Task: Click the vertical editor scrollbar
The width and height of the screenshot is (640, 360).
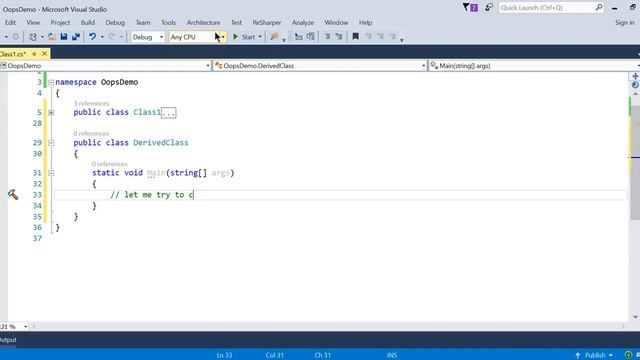Action: pos(635,163)
